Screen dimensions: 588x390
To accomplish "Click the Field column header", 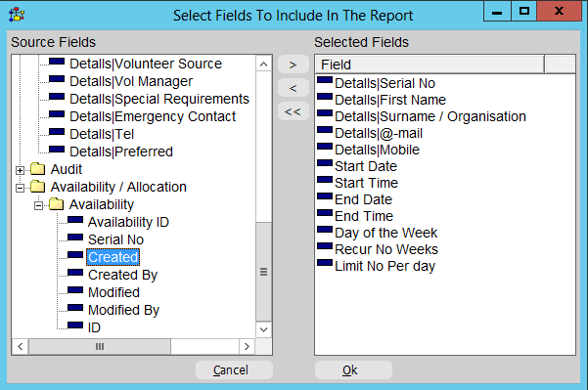I will (430, 65).
